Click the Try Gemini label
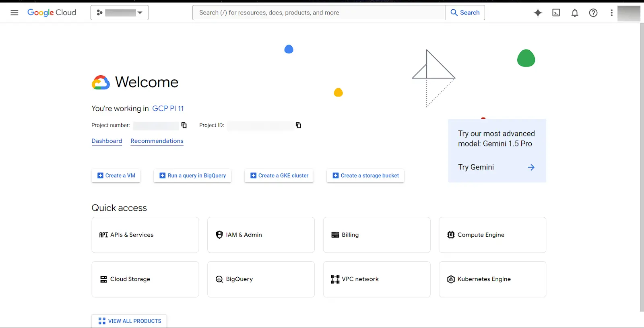Image resolution: width=644 pixels, height=328 pixels. click(476, 167)
